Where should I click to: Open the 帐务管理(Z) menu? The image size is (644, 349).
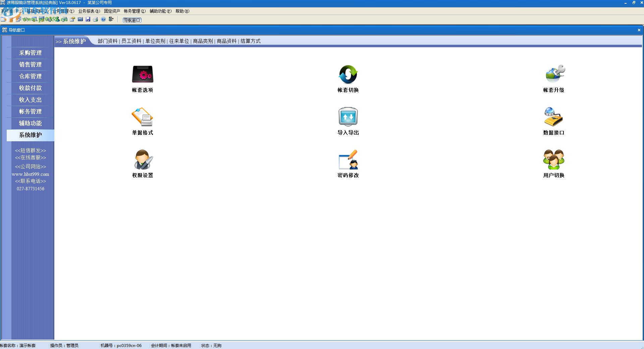point(135,11)
